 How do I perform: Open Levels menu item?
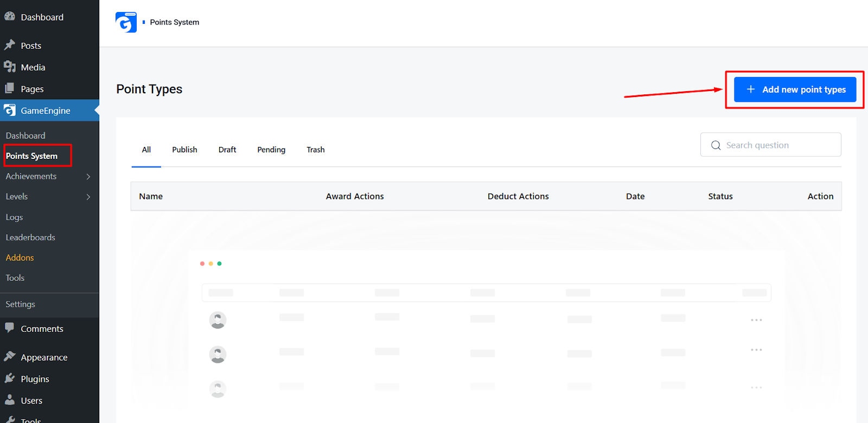(x=17, y=196)
